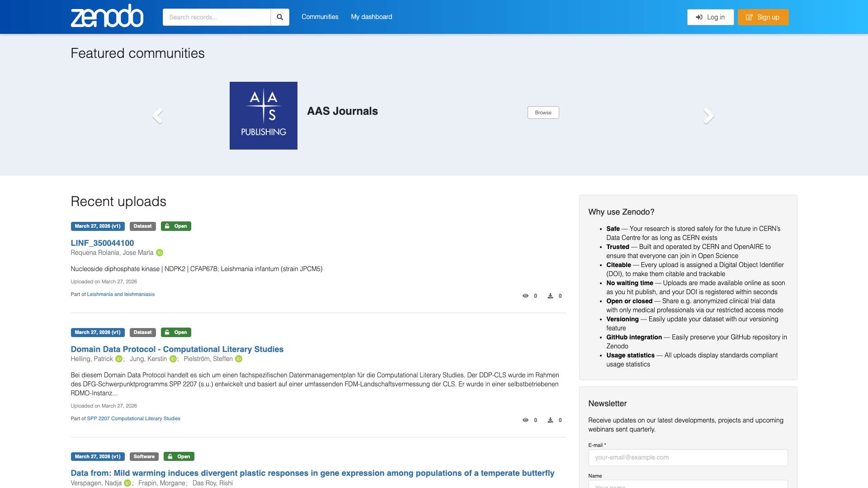Click author name Das Roy, Rishi
The width and height of the screenshot is (868, 488).
(212, 483)
